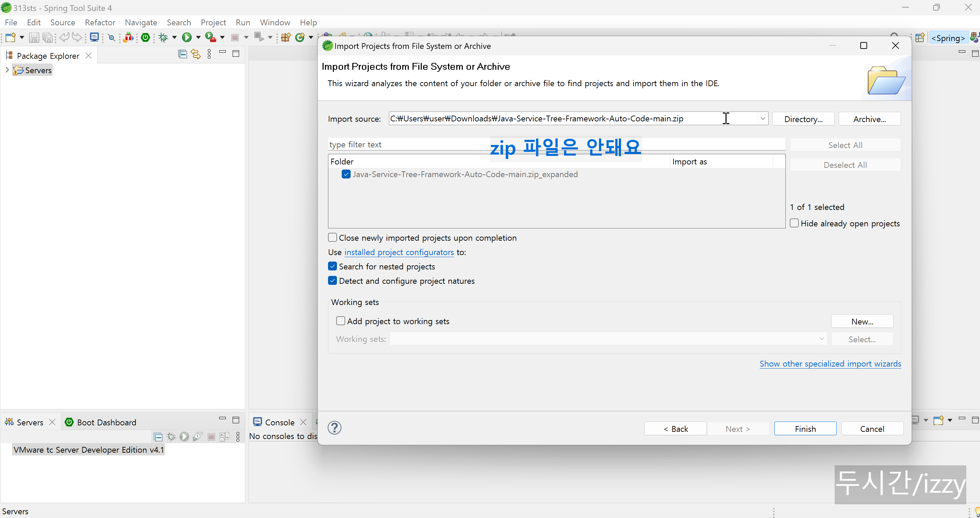
Task: Close the Package Explorer tab
Action: [89, 56]
